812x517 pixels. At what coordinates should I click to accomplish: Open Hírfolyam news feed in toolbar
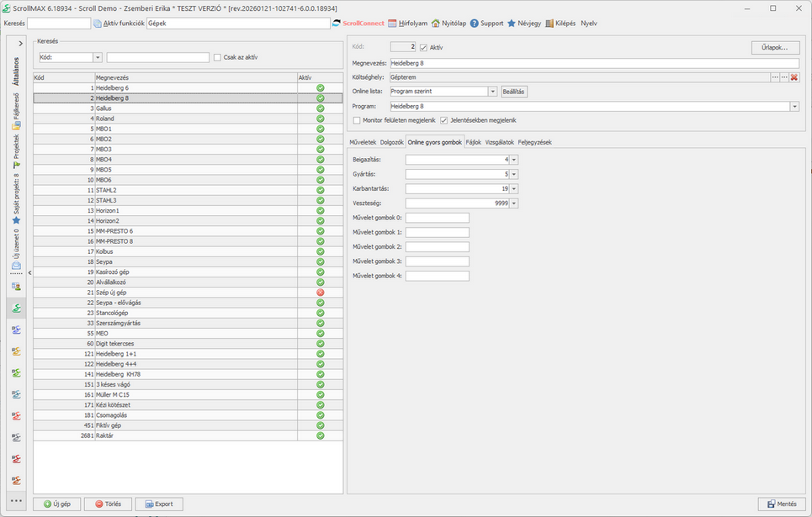(393, 24)
